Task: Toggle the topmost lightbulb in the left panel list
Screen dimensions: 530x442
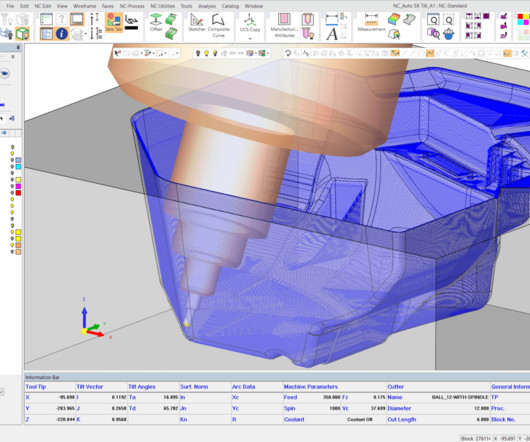Action: [13, 147]
